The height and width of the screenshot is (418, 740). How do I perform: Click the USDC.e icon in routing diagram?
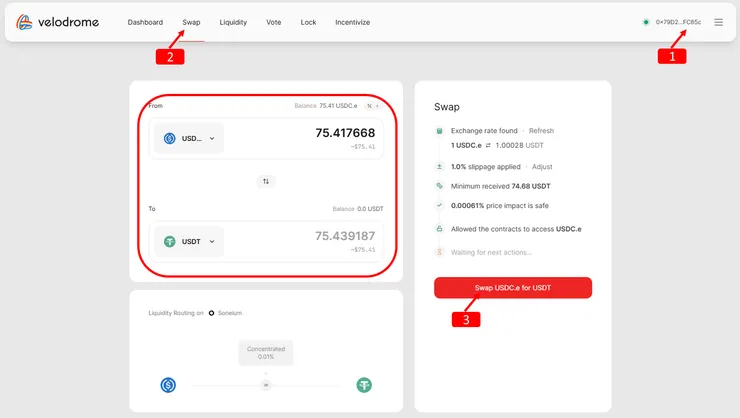pyautogui.click(x=168, y=385)
